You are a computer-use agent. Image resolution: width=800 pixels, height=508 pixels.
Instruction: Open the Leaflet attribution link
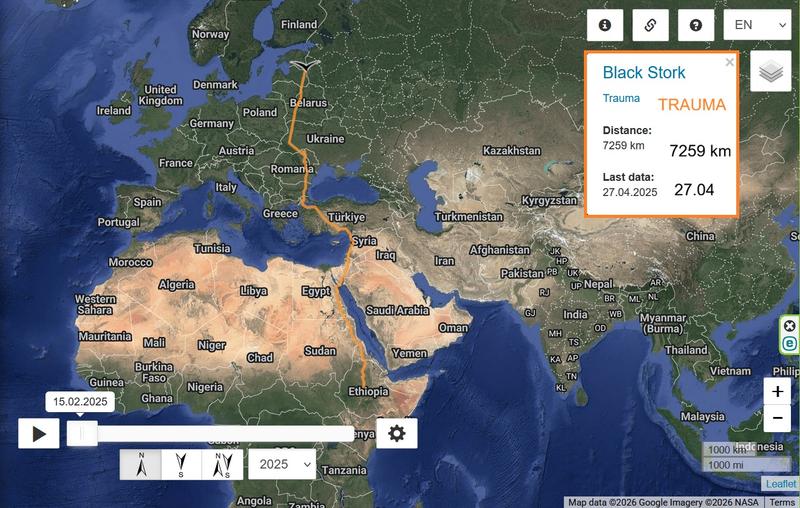(x=780, y=484)
